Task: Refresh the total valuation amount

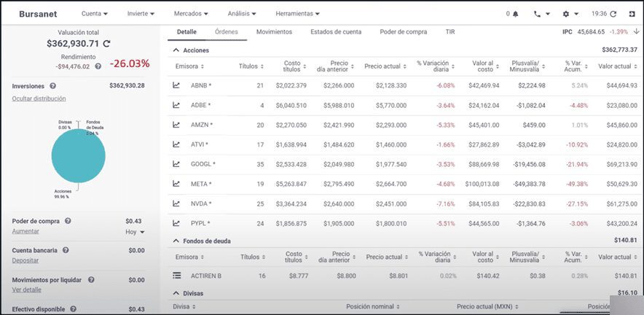Action: click(107, 44)
